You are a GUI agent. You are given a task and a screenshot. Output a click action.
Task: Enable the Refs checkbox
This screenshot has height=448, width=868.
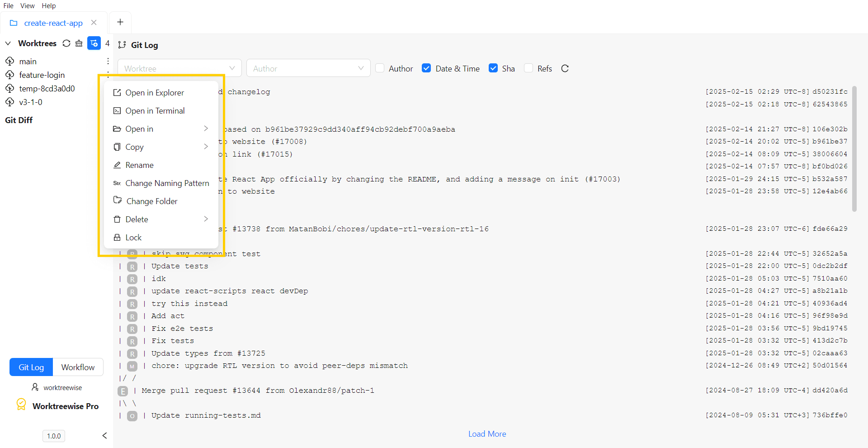(x=528, y=67)
